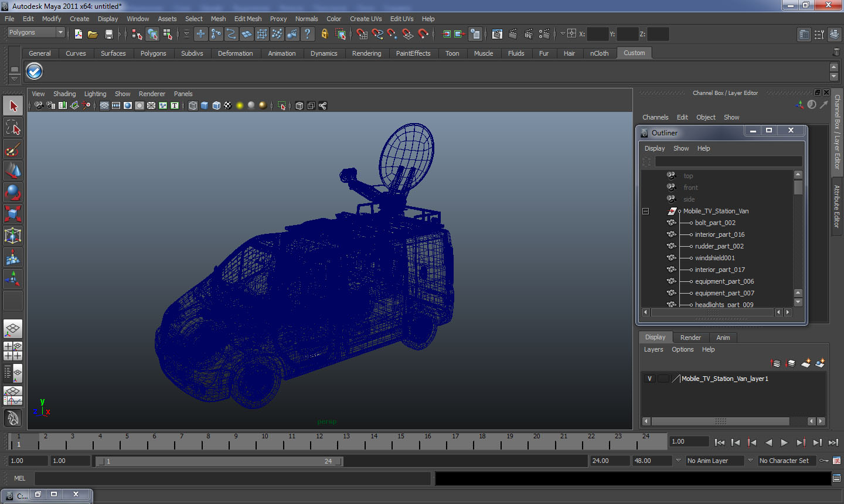The image size is (844, 504).
Task: Switch to single perspective view layout
Action: pos(13,329)
